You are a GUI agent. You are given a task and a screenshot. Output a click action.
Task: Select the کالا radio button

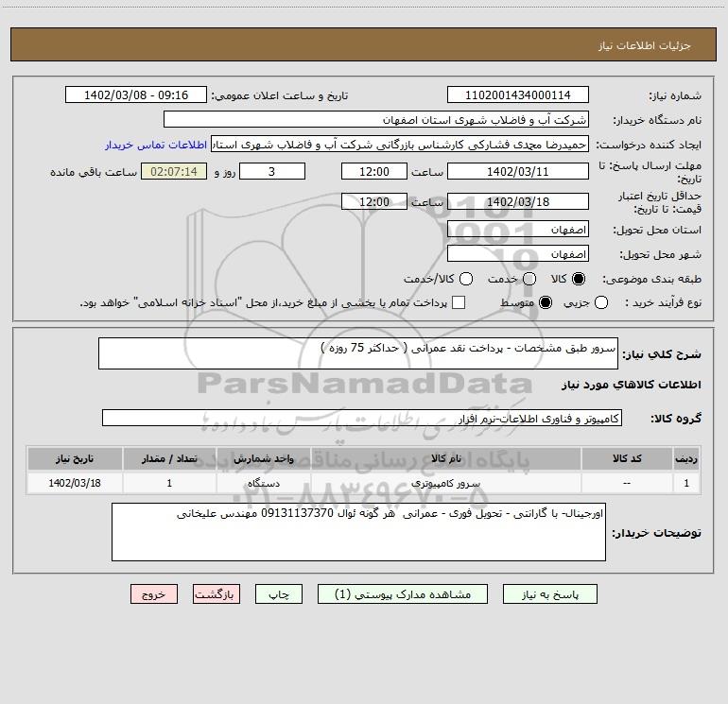(579, 279)
